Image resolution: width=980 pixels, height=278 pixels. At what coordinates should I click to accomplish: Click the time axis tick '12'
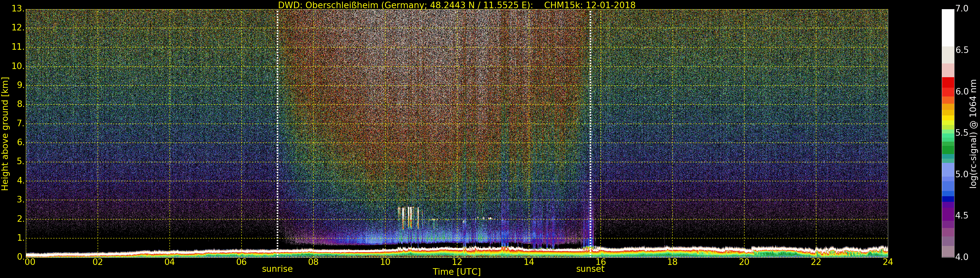pos(457,262)
